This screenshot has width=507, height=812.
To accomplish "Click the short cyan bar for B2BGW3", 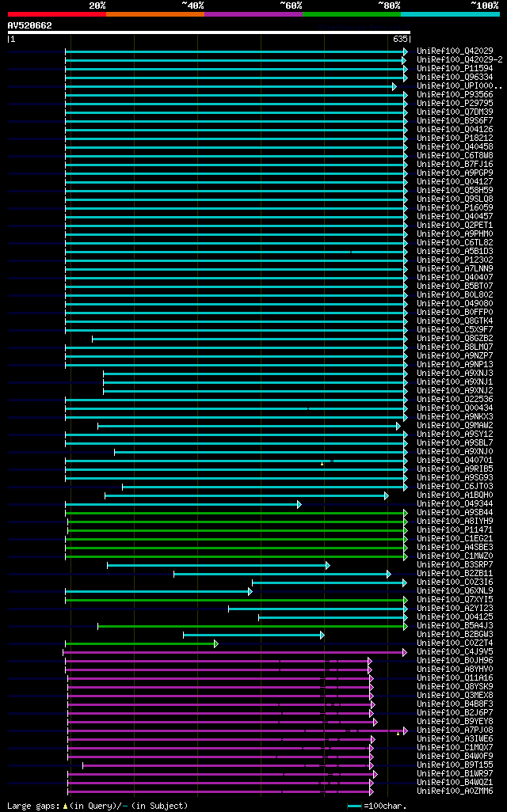I will tap(254, 635).
